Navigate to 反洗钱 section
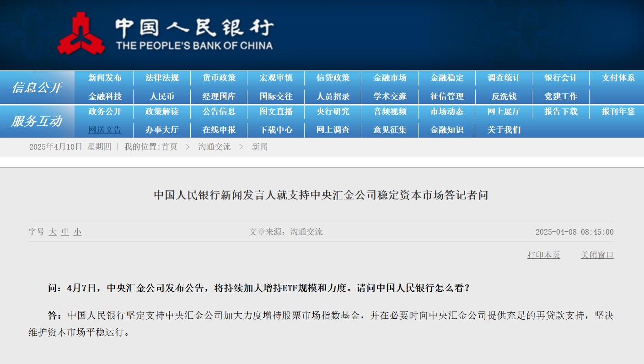The image size is (644, 364). pos(504,96)
